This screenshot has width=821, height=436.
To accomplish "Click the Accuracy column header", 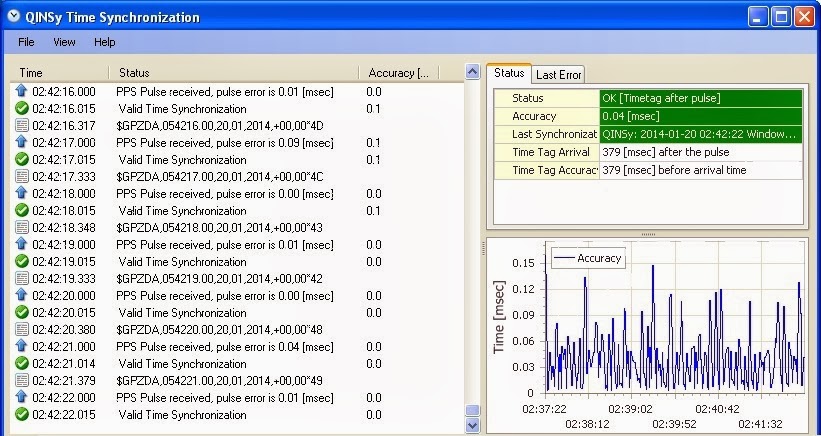I will [x=398, y=73].
